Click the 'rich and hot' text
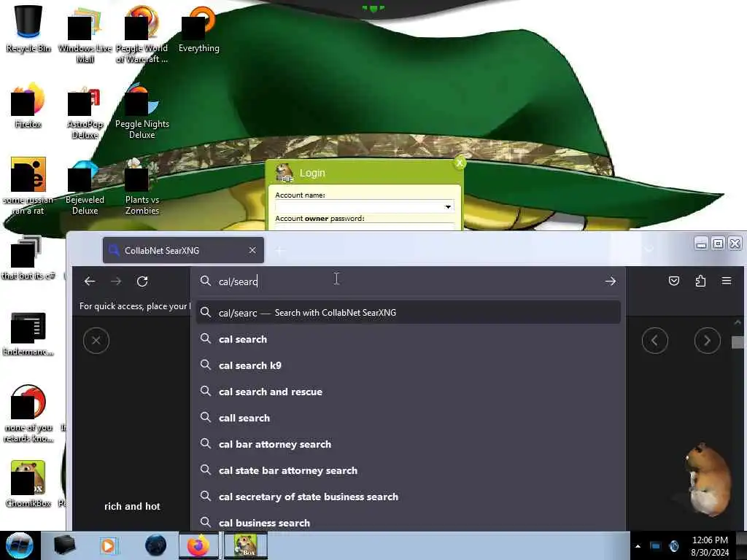The height and width of the screenshot is (560, 747). [x=133, y=506]
